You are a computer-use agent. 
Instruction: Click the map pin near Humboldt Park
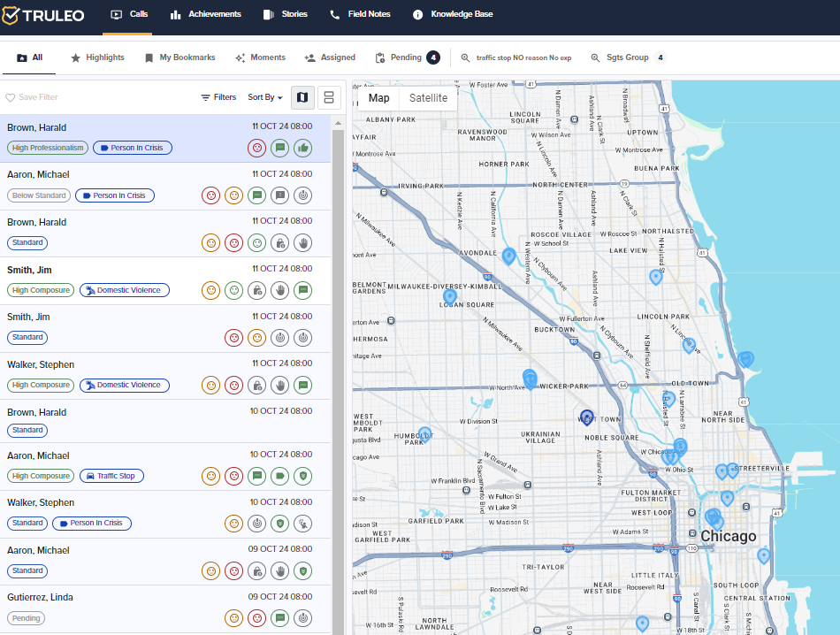[424, 433]
